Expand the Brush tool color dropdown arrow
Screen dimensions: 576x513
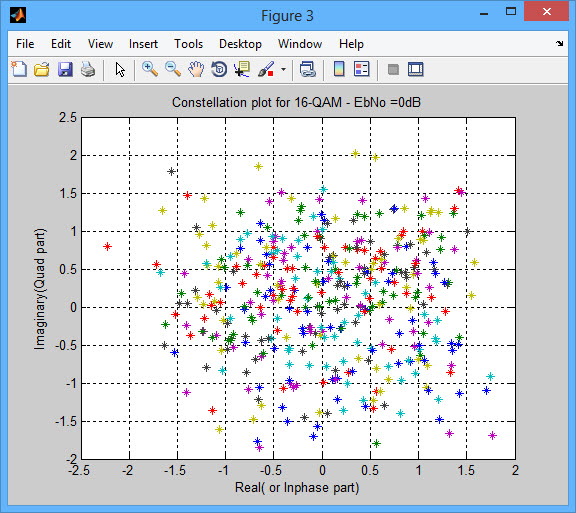point(283,69)
